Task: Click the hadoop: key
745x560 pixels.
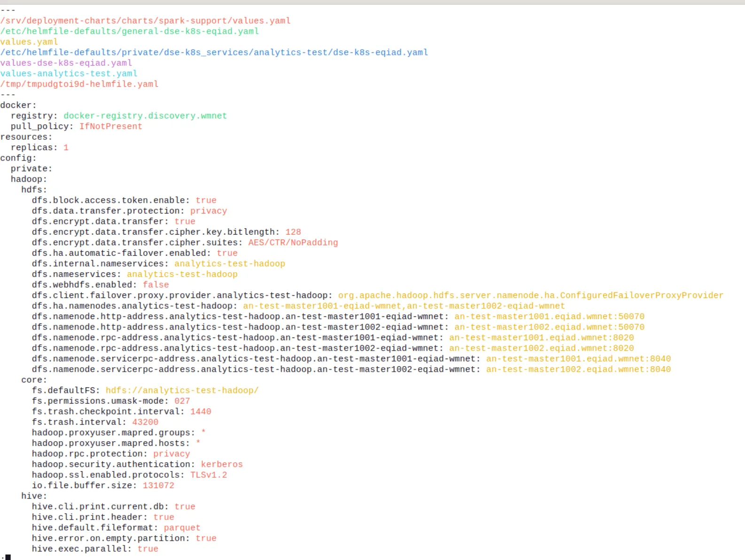Action: 29,179
